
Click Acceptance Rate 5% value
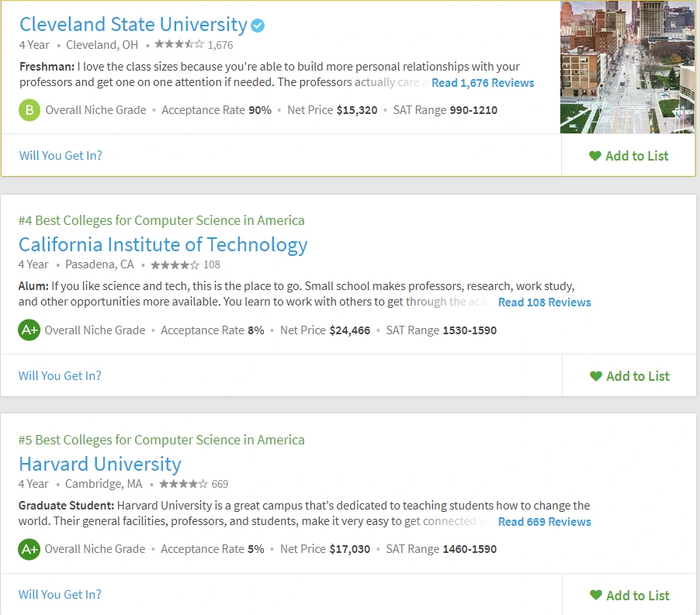256,549
